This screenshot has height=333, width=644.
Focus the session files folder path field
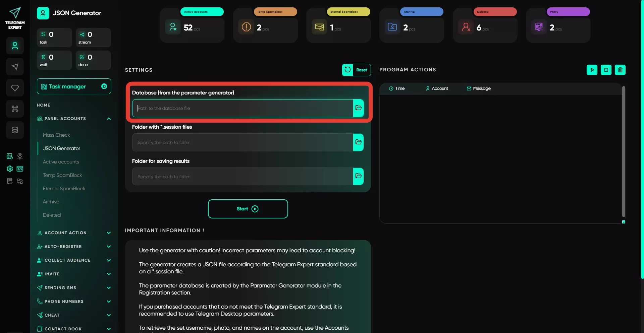[243, 142]
